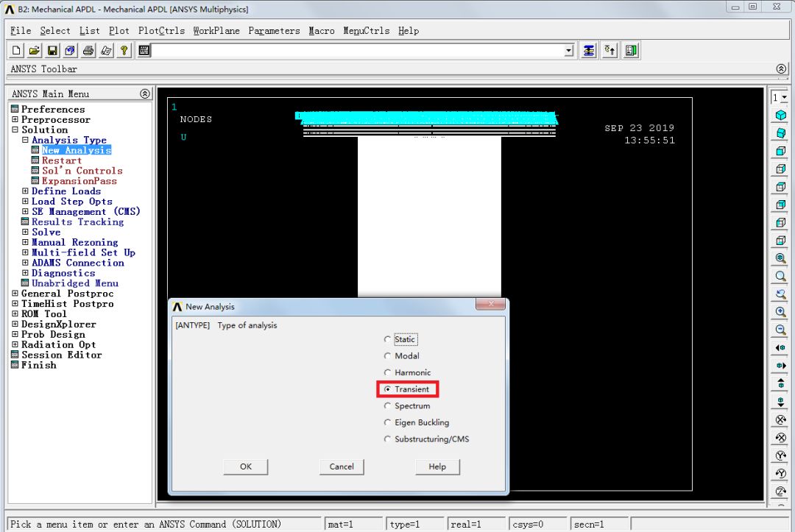Click Results Tracking in the Solution menu
The height and width of the screenshot is (532, 795).
(x=77, y=222)
